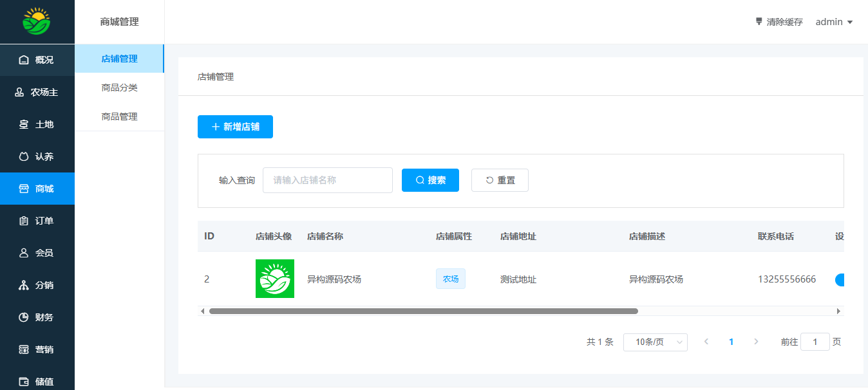The image size is (868, 390).
Task: Click the farm logo in top-left corner
Action: click(37, 21)
